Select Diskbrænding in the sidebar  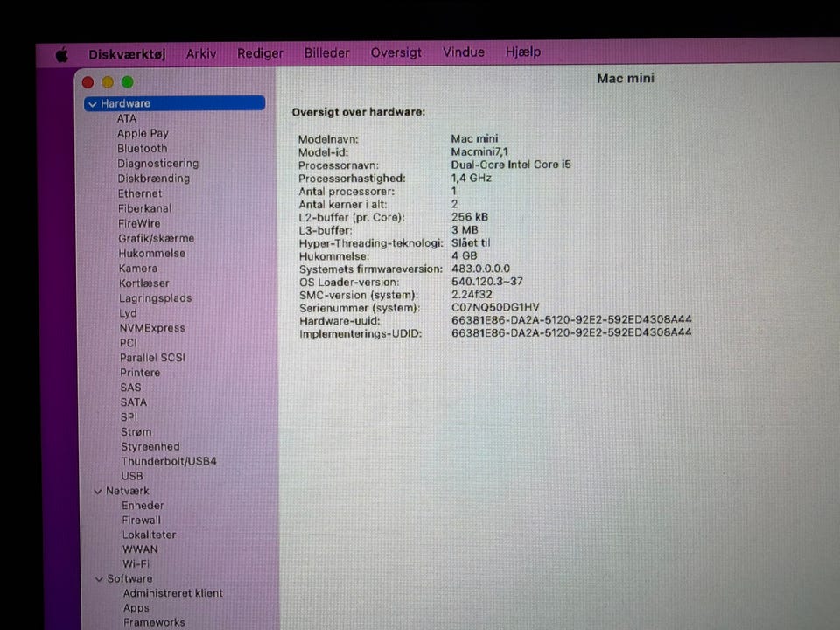tap(154, 178)
